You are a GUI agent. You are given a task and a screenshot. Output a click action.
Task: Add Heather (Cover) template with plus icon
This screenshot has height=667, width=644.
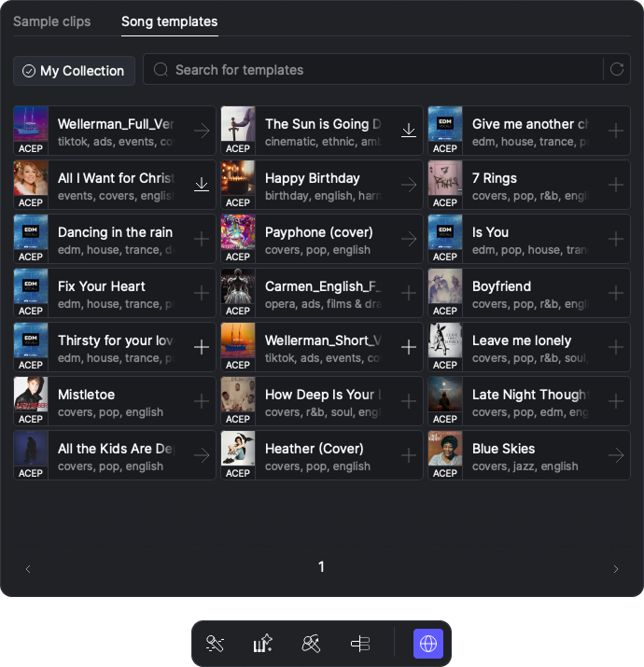(409, 455)
